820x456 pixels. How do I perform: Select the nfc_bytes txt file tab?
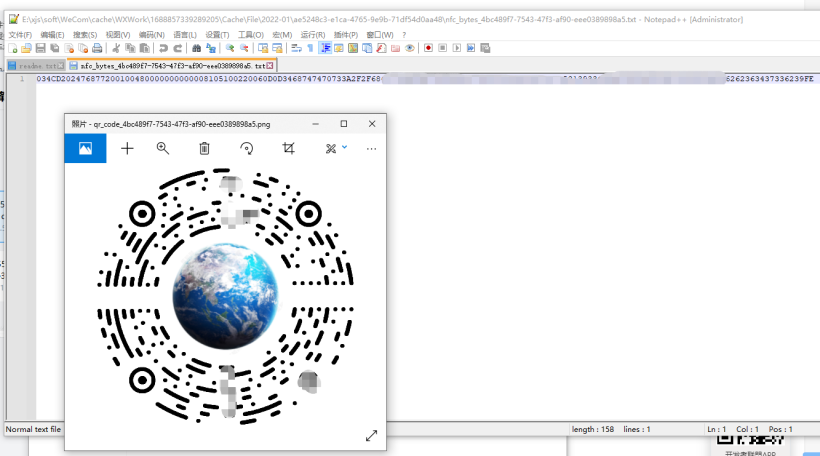pyautogui.click(x=173, y=66)
